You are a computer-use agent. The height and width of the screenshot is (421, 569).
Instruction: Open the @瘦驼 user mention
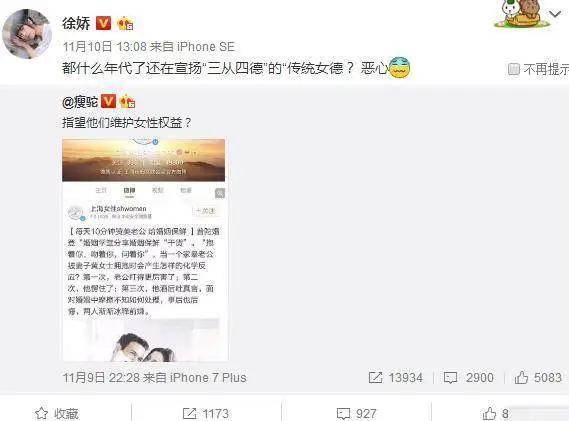coord(80,102)
